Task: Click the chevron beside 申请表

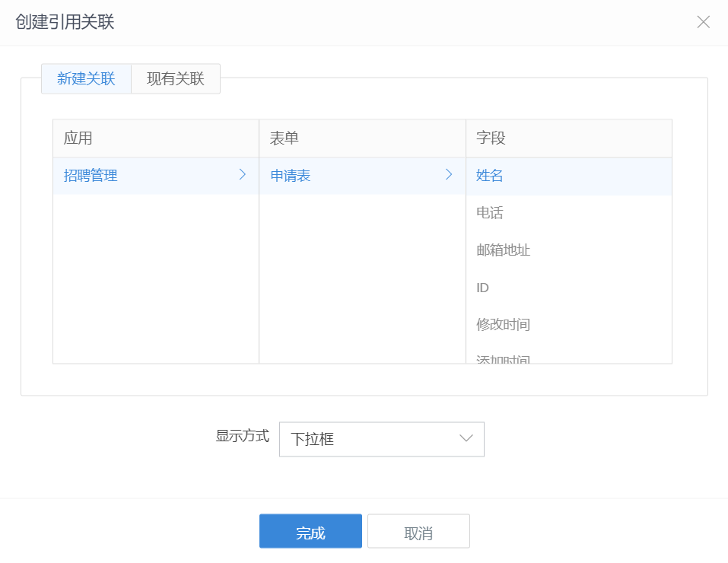Action: [x=449, y=175]
